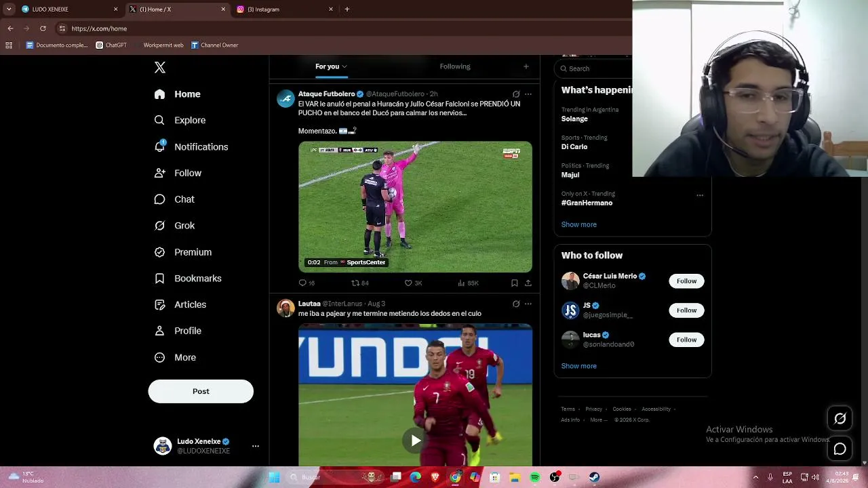
Task: Share the Ataque Futbolero post
Action: (528, 283)
